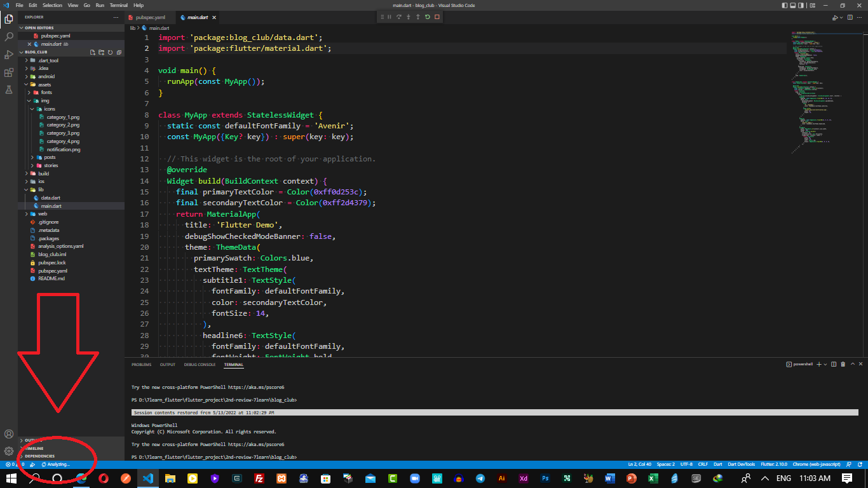Open Photoshop from the taskbar
868x488 pixels.
(545, 478)
